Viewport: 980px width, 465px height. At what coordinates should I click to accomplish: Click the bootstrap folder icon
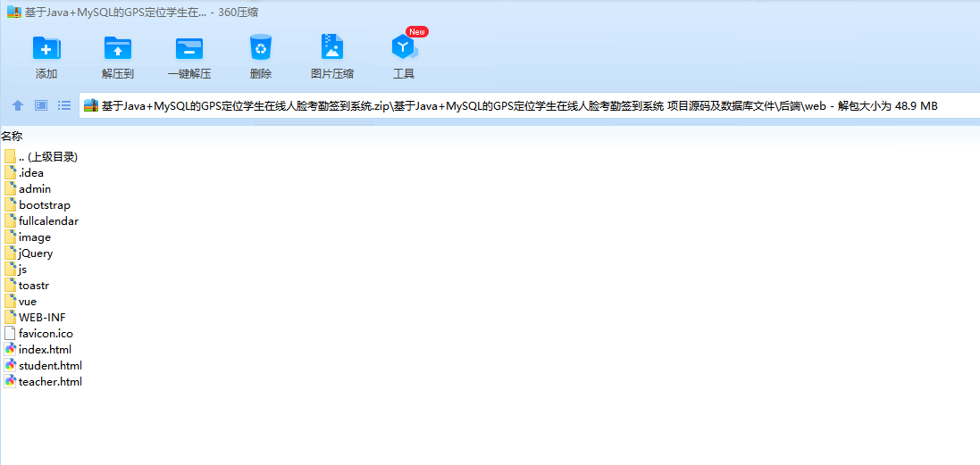tap(10, 205)
